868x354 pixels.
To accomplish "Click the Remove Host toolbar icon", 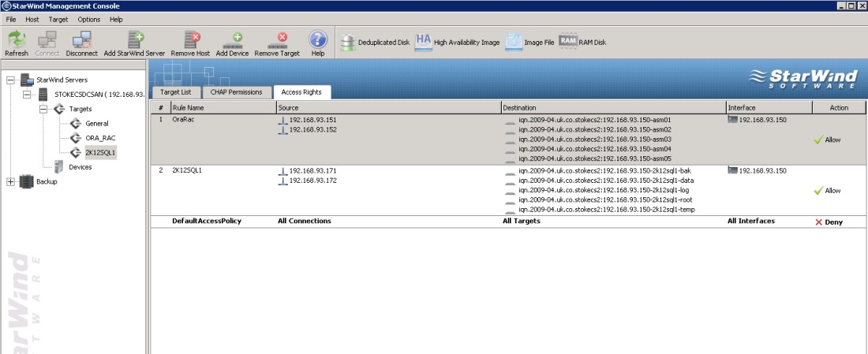I will pyautogui.click(x=191, y=39).
